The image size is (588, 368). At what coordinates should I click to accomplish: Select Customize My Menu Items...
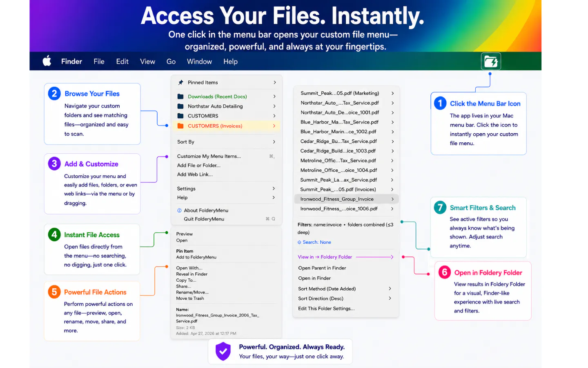pyautogui.click(x=209, y=156)
